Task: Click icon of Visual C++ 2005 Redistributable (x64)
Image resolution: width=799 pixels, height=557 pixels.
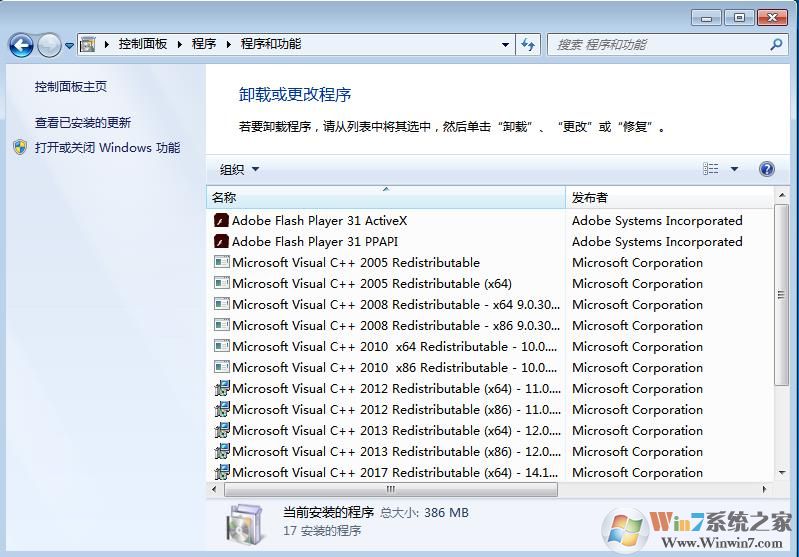Action: point(222,283)
